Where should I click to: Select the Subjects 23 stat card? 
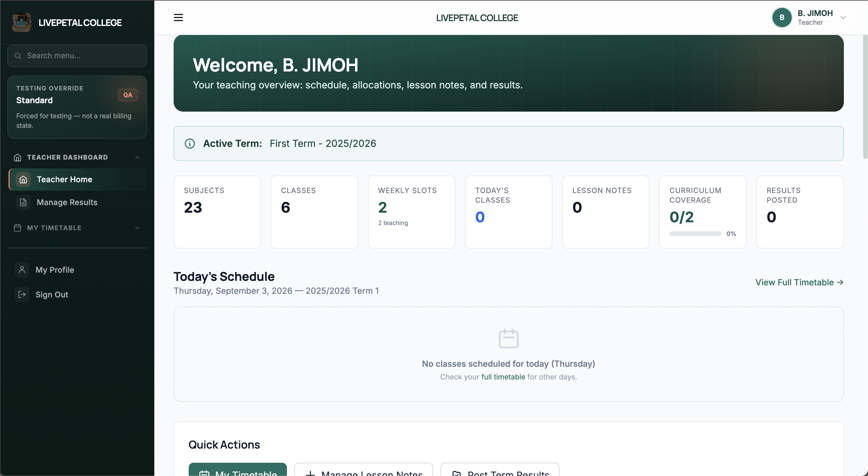coord(217,212)
